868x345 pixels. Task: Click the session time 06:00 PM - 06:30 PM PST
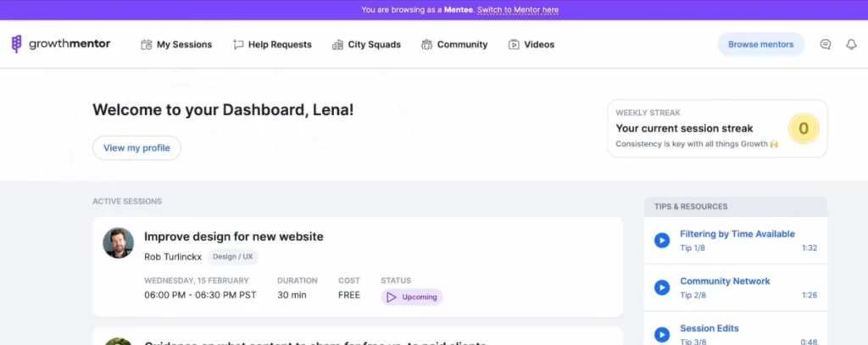(200, 295)
